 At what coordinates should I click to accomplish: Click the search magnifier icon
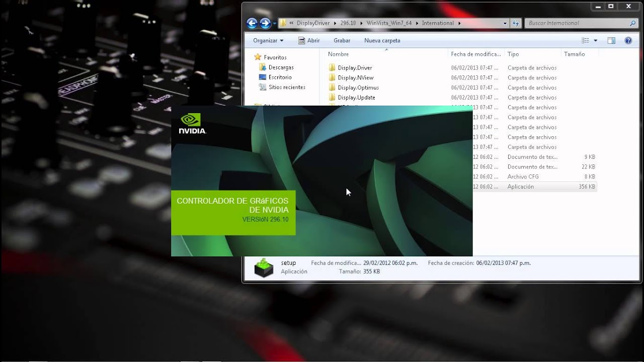[x=633, y=23]
